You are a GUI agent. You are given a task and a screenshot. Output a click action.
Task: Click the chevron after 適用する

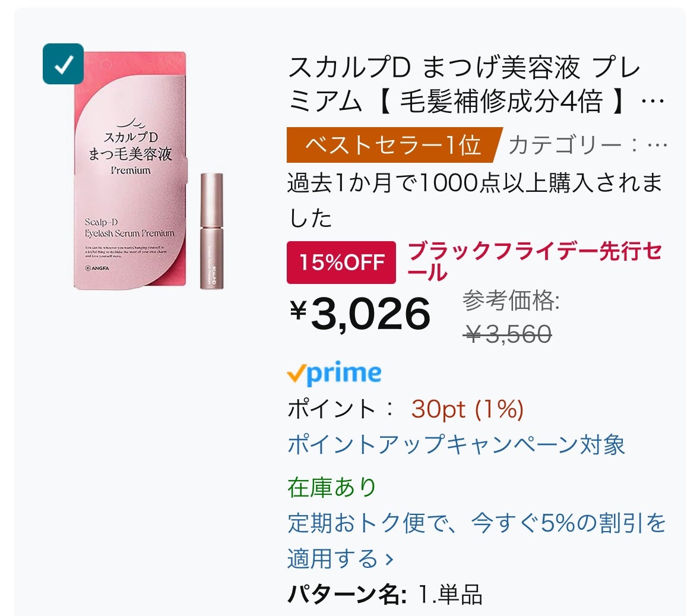[389, 560]
